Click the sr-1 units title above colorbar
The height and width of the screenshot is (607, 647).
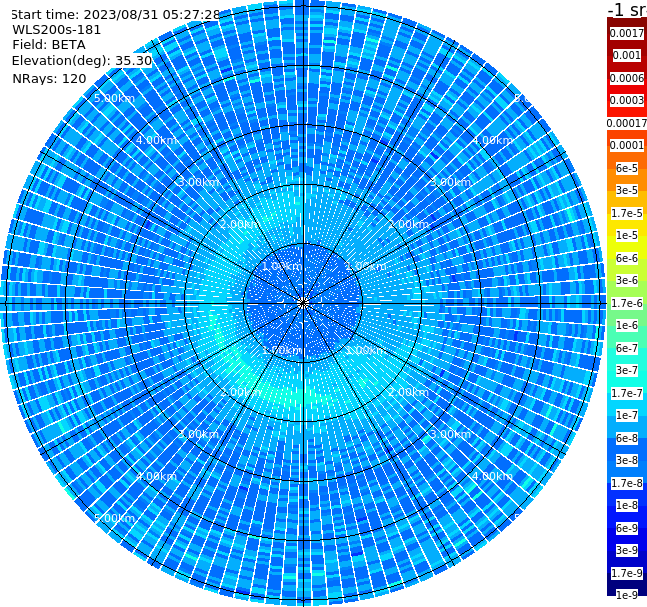627,9
